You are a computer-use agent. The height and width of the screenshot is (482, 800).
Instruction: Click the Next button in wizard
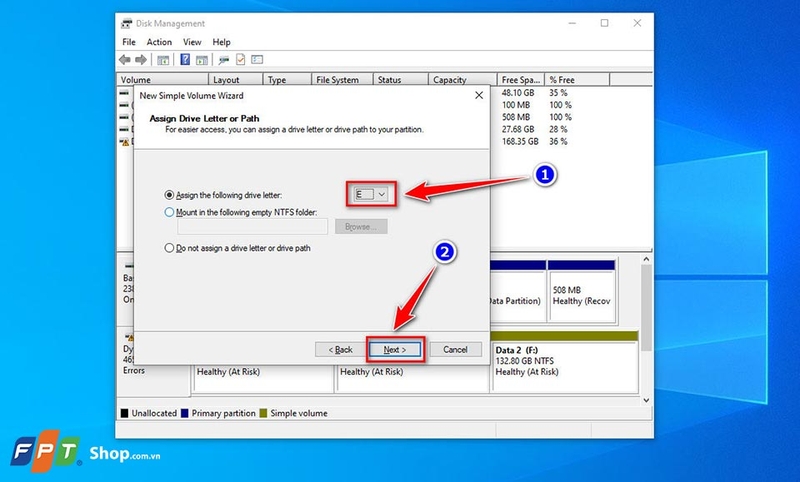(x=395, y=349)
